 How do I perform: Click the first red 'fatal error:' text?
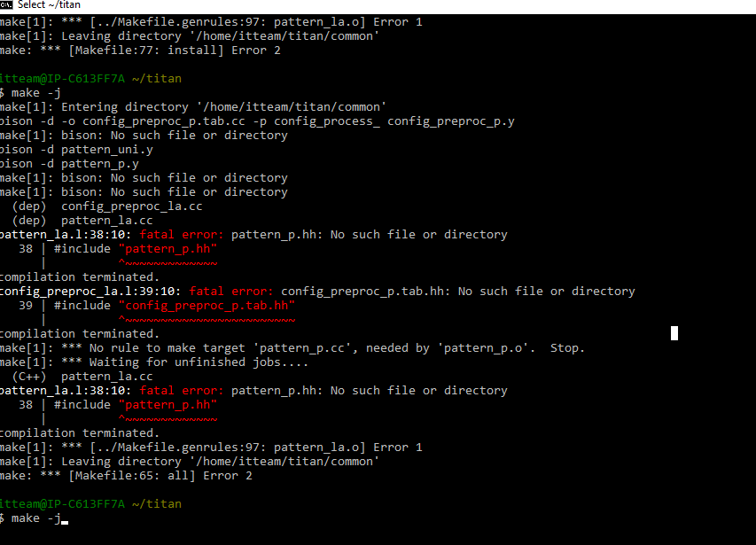[x=182, y=235]
